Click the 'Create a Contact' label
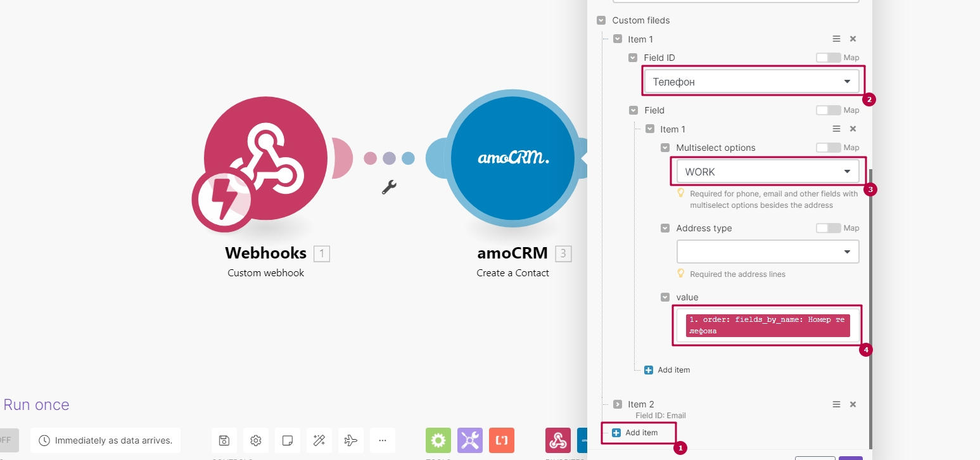 [513, 273]
